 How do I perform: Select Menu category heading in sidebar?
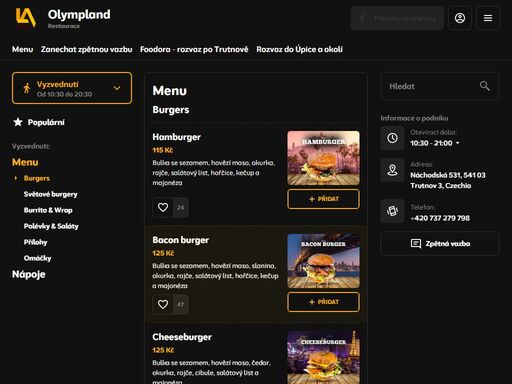(25, 162)
